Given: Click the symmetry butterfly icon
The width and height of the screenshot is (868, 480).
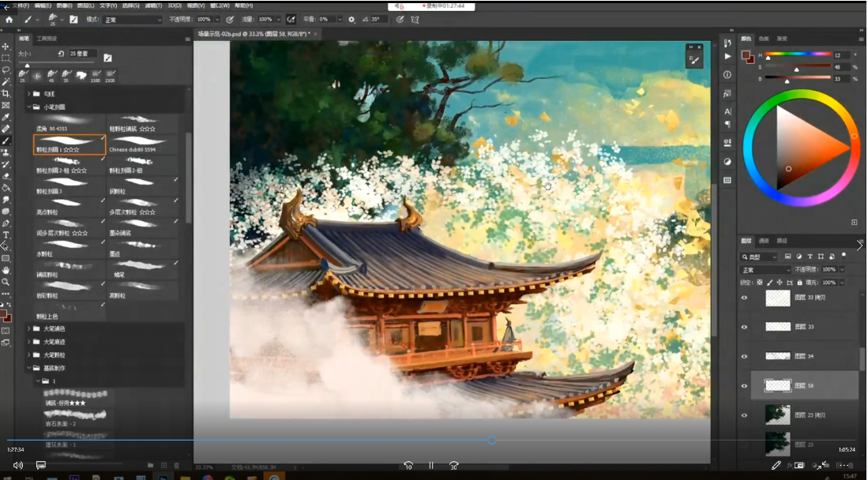Looking at the screenshot, I should tap(415, 20).
